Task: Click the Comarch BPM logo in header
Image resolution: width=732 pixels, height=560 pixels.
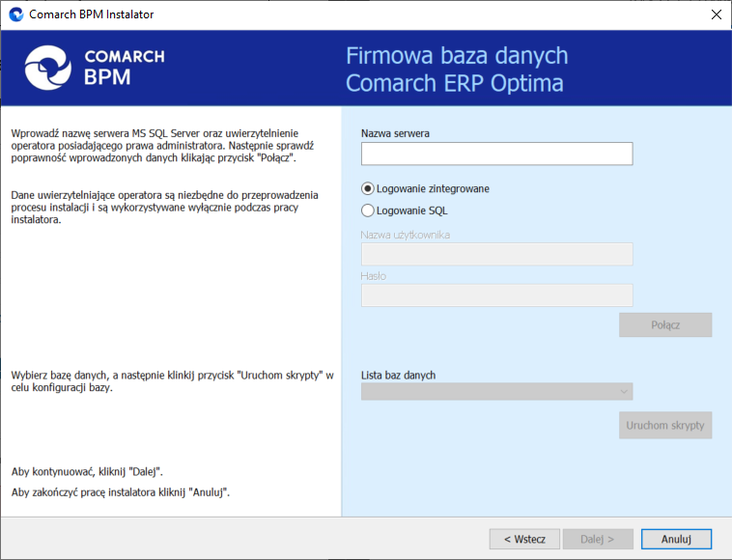Action: 95,68
